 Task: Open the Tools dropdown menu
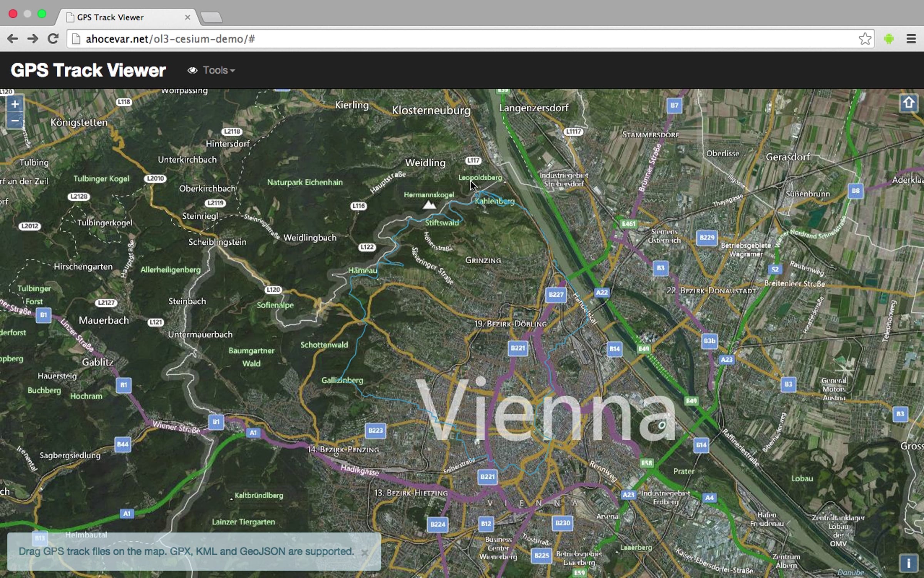tap(216, 71)
